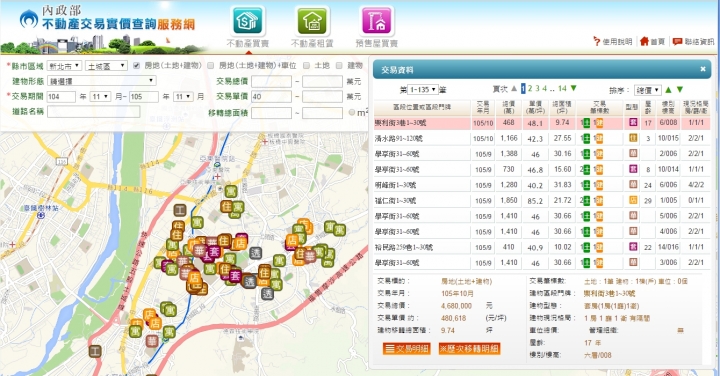Screen dimensions: 720x376
Task: Uncheck 房地(土地+建物) checkbox
Action: coord(136,66)
